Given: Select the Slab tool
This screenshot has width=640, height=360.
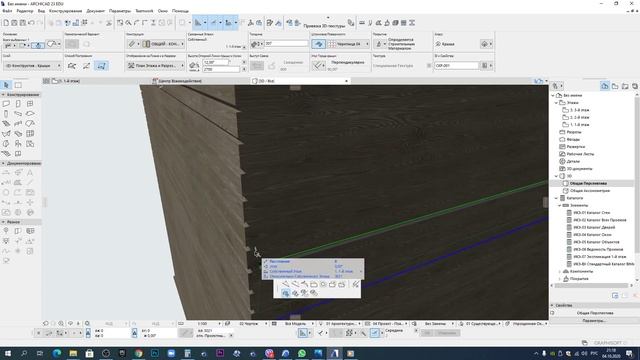Looking at the screenshot, I should coord(30,113).
